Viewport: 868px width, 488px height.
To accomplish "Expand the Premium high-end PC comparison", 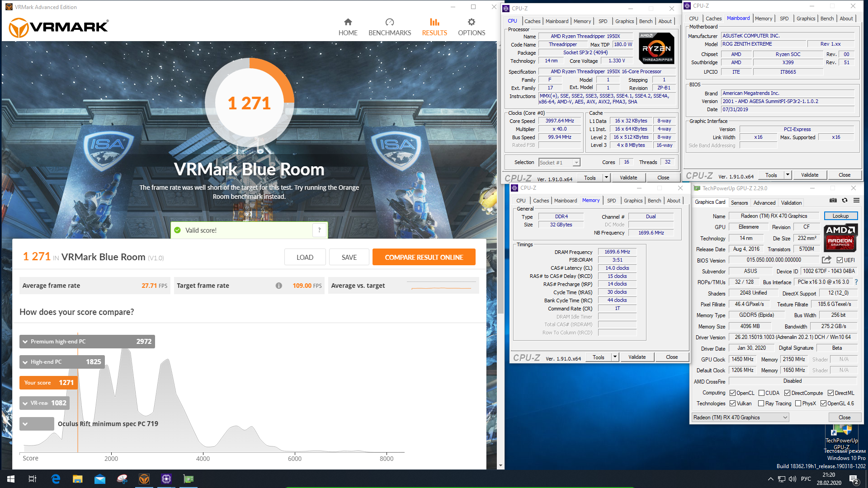I will (25, 342).
